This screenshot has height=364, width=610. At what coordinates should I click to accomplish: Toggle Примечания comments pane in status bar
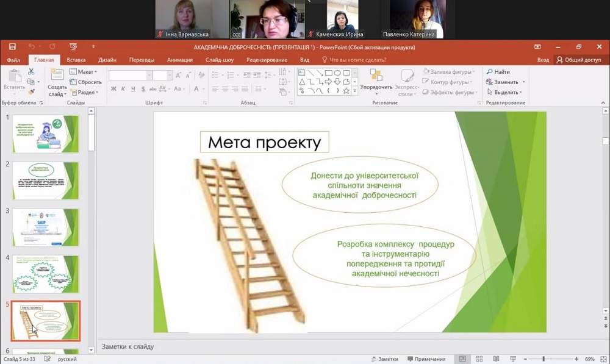pyautogui.click(x=426, y=359)
